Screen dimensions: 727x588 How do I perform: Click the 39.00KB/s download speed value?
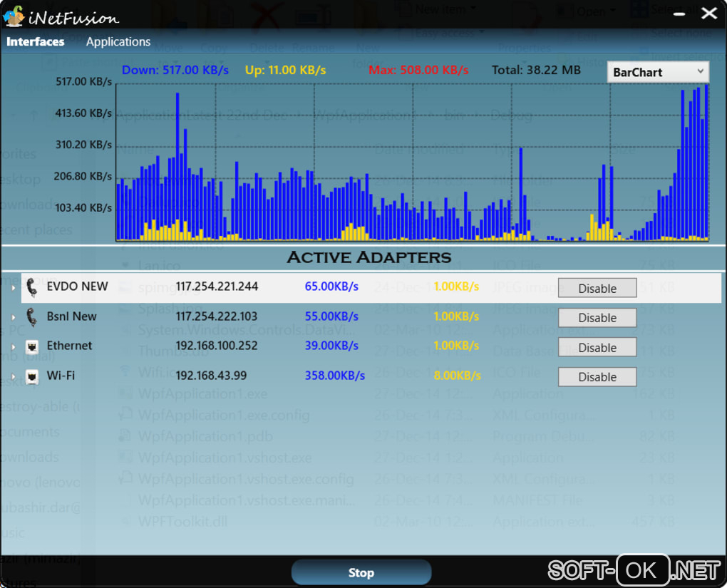[x=331, y=346]
